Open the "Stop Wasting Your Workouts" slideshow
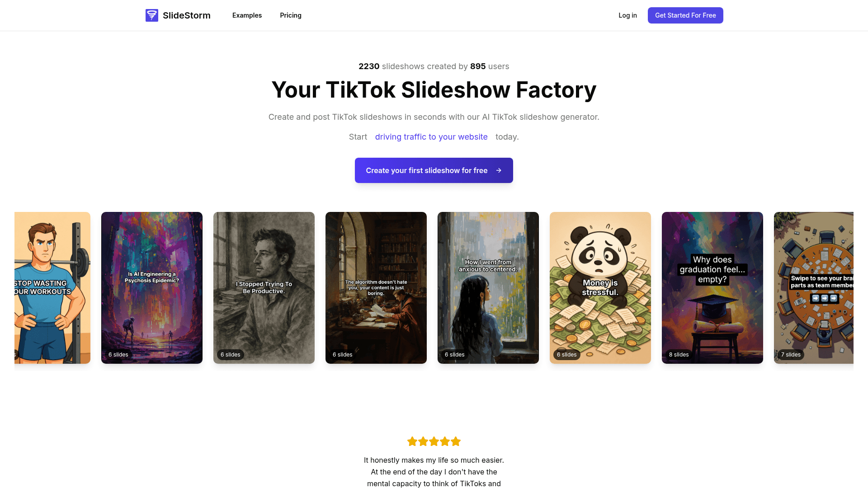This screenshot has width=868, height=488. pyautogui.click(x=52, y=288)
